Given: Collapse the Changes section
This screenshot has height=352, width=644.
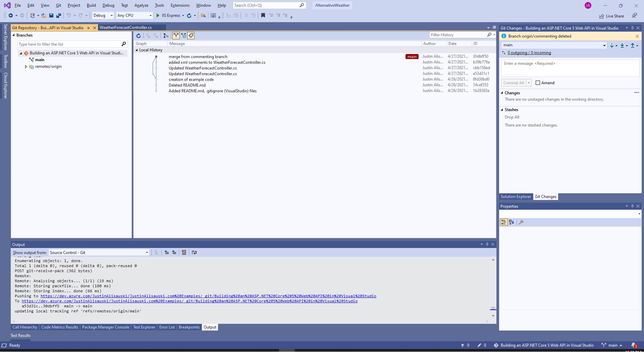Looking at the screenshot, I should (x=502, y=93).
